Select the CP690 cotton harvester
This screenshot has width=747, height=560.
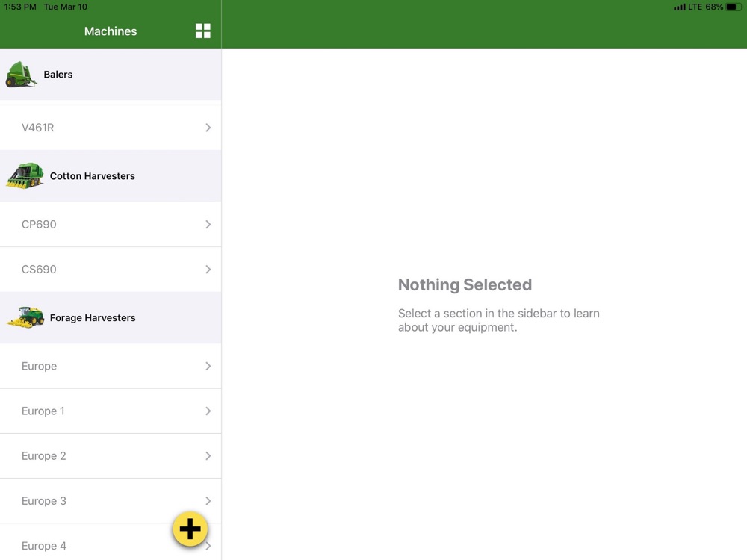click(39, 224)
